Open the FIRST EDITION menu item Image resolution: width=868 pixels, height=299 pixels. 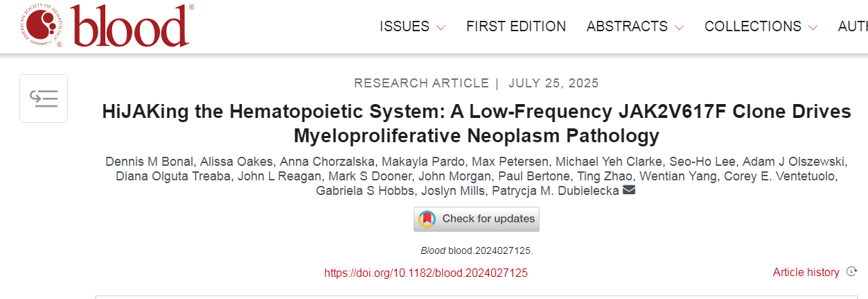coord(516,26)
